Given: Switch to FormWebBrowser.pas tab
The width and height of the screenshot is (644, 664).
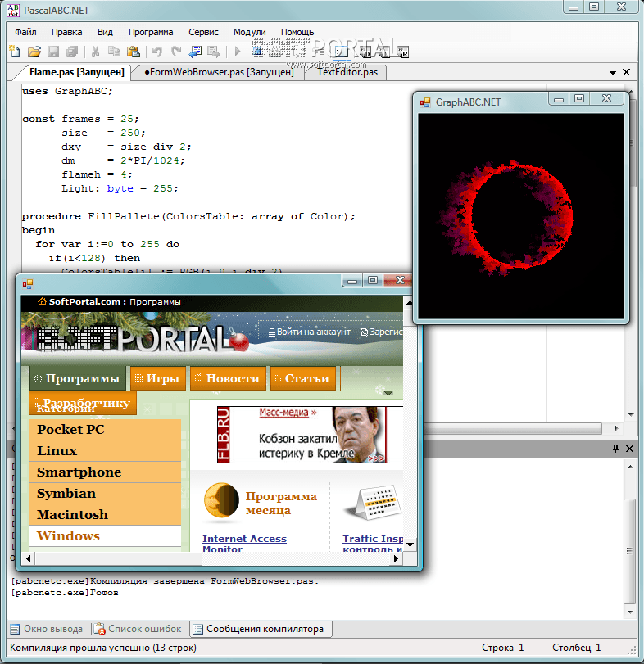Looking at the screenshot, I should click(219, 72).
